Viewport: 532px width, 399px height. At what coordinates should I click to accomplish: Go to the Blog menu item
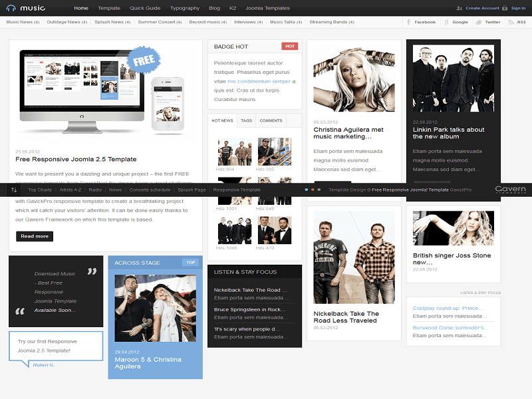[x=214, y=8]
